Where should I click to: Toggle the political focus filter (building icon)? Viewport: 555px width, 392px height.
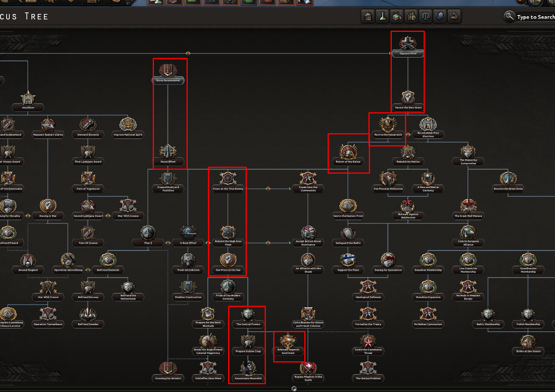[x=368, y=16]
